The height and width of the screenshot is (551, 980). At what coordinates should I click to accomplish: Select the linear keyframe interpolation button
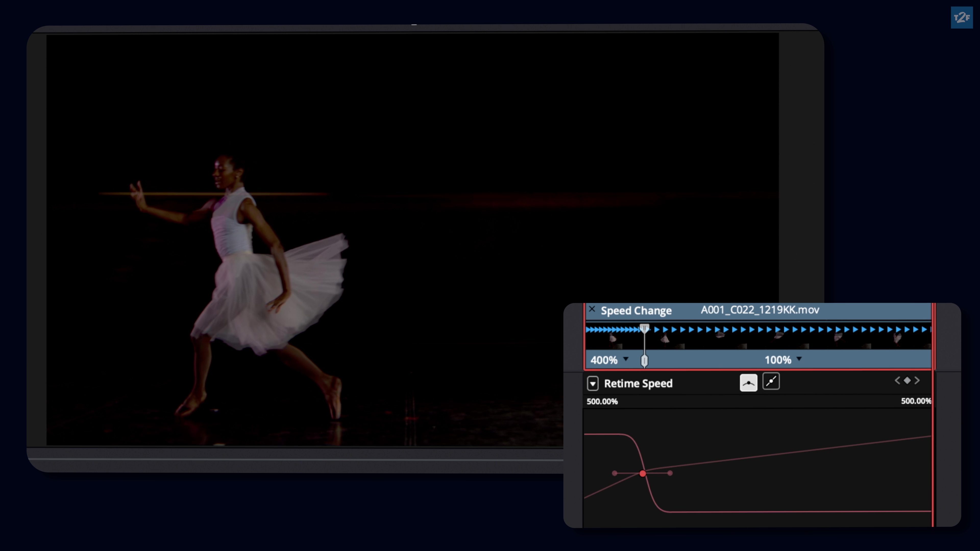771,381
